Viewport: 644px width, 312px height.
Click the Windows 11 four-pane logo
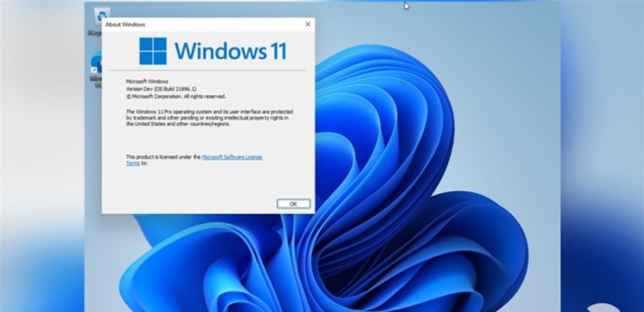[x=153, y=51]
